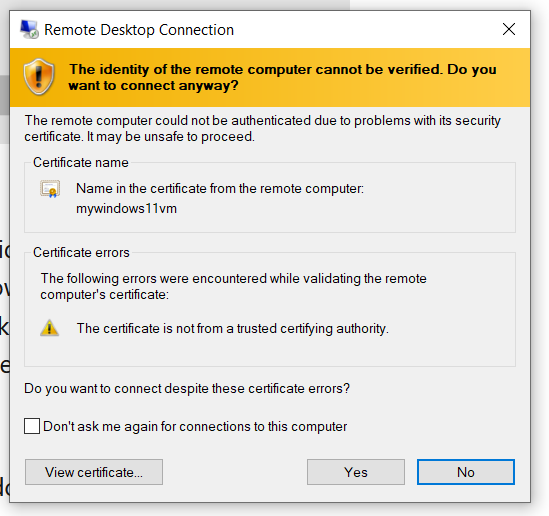The width and height of the screenshot is (549, 516).
Task: Click the bold identity cannot be verified heading
Action: 283,77
